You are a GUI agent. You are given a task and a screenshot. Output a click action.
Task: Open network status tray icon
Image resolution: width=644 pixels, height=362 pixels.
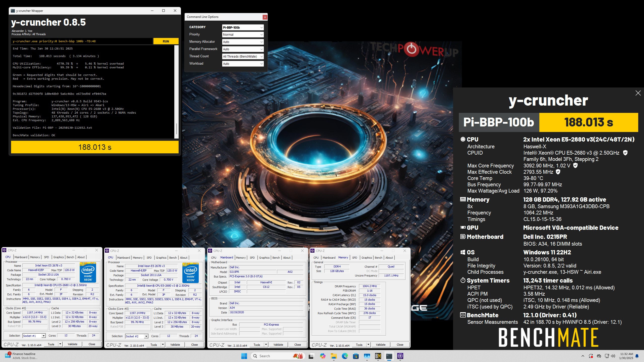pyautogui.click(x=607, y=356)
